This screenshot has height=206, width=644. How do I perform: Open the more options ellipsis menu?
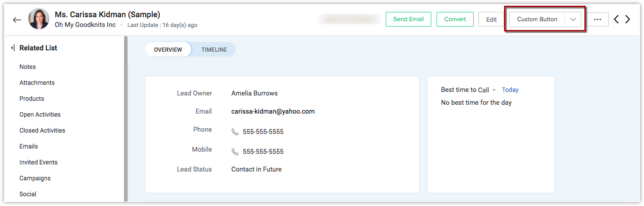point(598,19)
